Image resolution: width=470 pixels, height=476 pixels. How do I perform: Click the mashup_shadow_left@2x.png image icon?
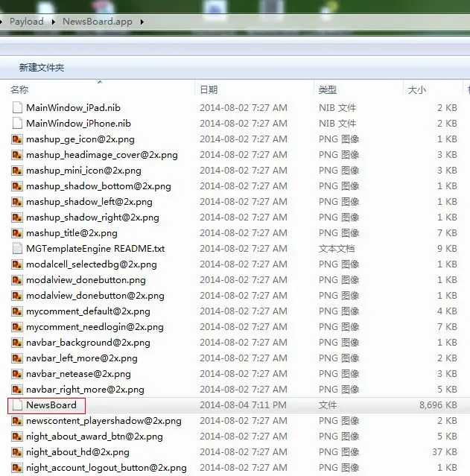(17, 202)
